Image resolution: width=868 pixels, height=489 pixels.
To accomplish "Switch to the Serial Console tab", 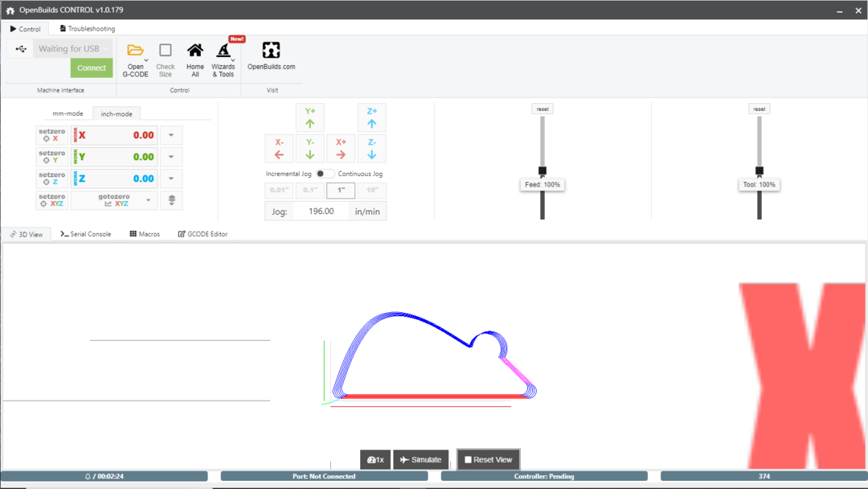I will 86,234.
